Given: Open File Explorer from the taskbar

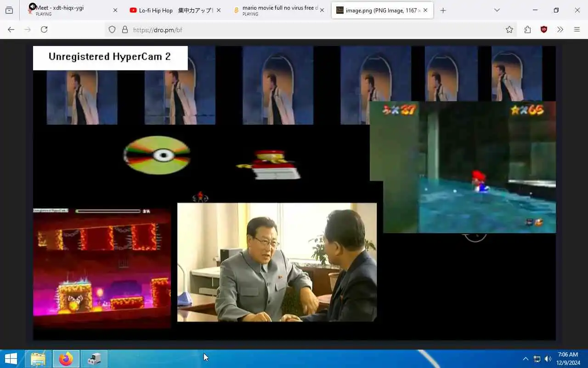Looking at the screenshot, I should click(x=38, y=359).
